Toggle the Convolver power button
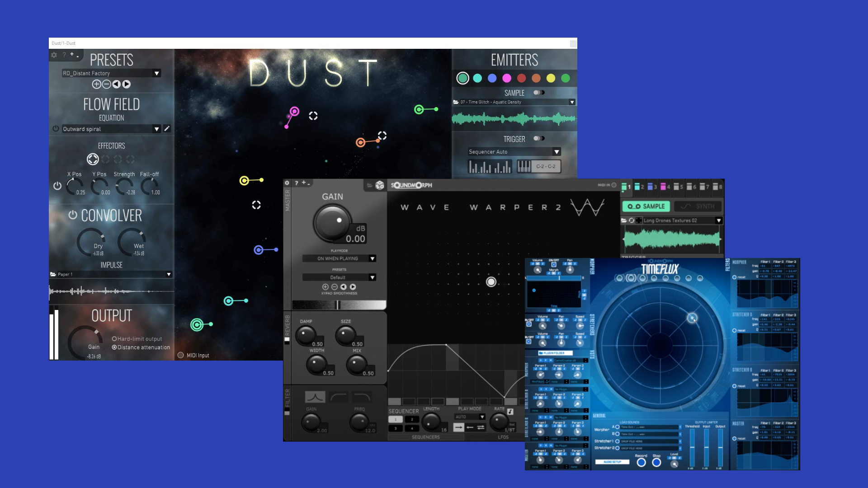 pos(72,215)
